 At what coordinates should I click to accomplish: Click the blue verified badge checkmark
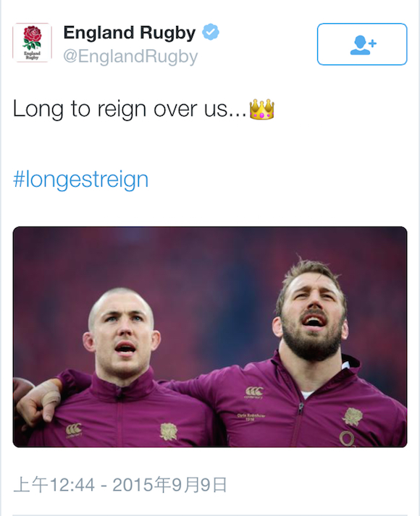point(210,33)
